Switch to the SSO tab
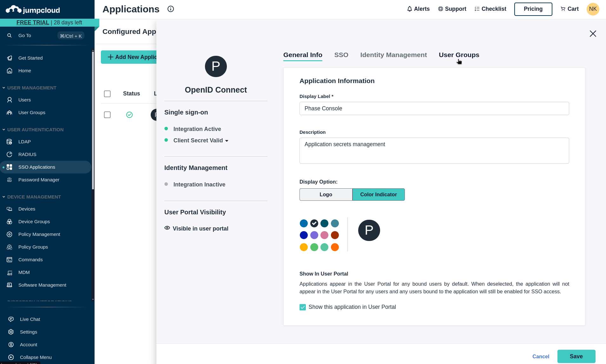This screenshot has height=364, width=606. [341, 55]
